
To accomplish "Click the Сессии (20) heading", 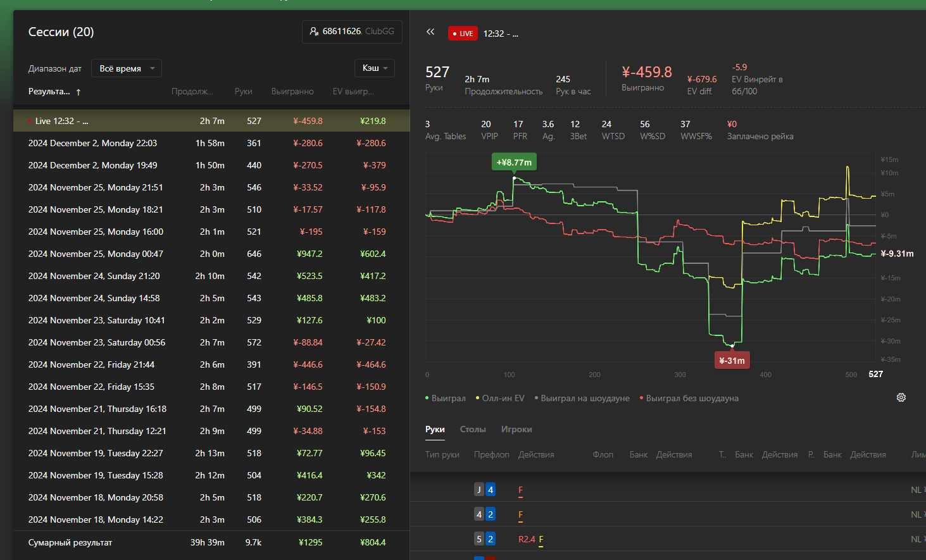I will [61, 32].
